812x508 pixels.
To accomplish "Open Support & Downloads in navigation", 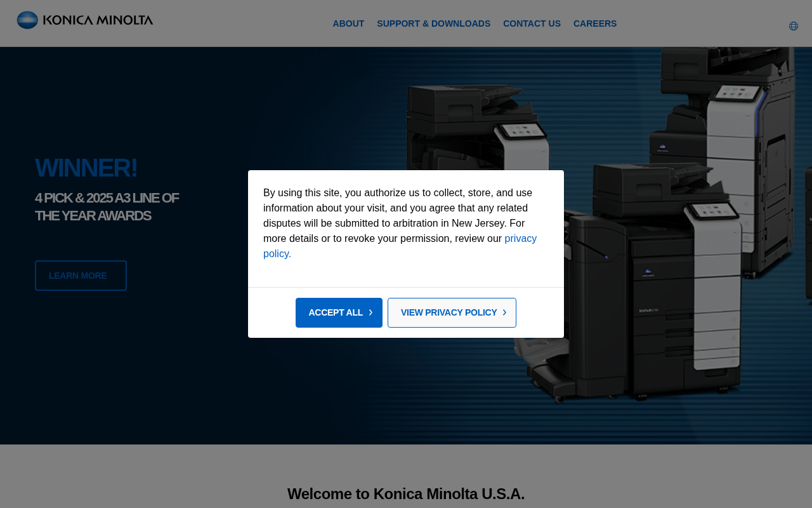I will click(433, 23).
